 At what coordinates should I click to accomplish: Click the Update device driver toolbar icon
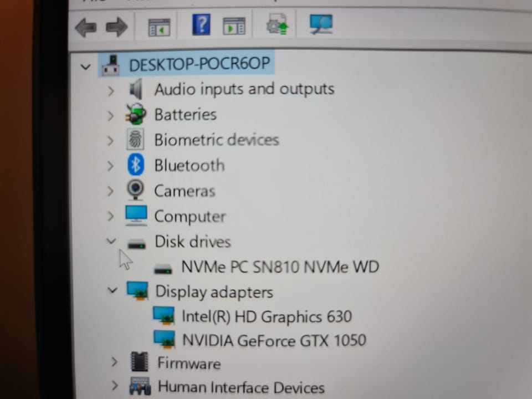tap(277, 24)
